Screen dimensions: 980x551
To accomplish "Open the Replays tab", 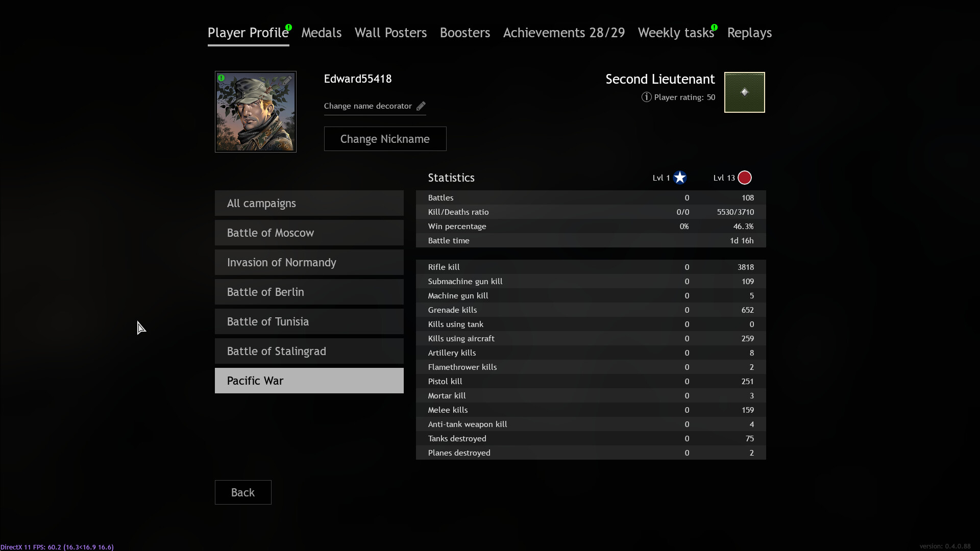I will coord(749,33).
